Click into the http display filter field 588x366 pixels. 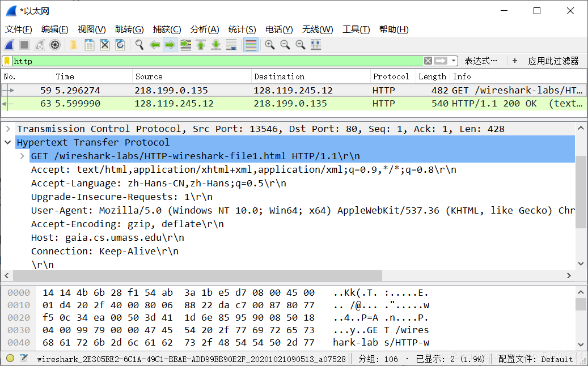point(218,61)
